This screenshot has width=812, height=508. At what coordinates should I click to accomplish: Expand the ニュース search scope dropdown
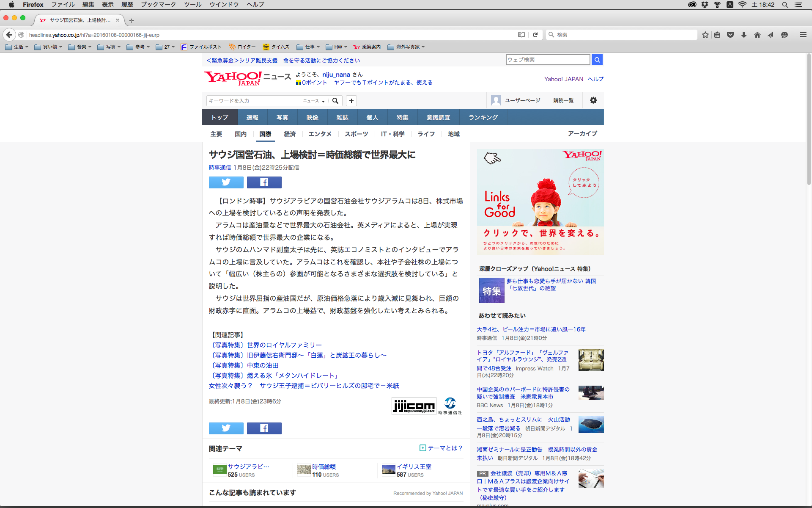point(314,101)
